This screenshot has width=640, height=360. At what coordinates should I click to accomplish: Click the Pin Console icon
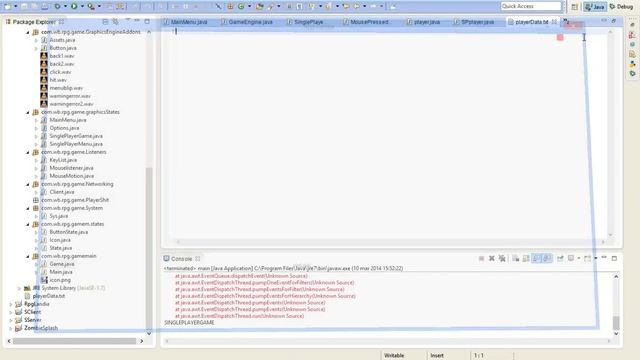[560, 258]
